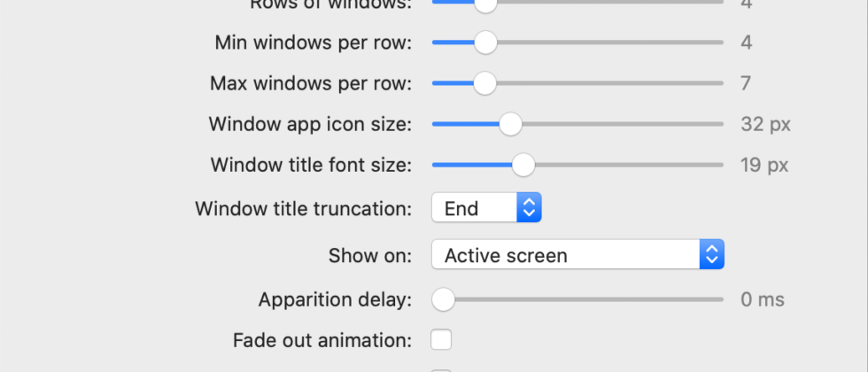
Task: Click the Window title font size slider knob
Action: (523, 165)
